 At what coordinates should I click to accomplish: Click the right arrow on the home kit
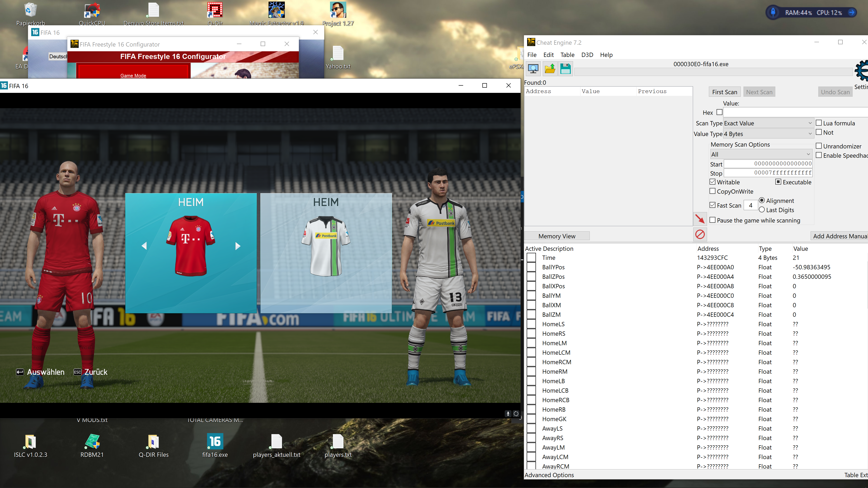pyautogui.click(x=238, y=246)
